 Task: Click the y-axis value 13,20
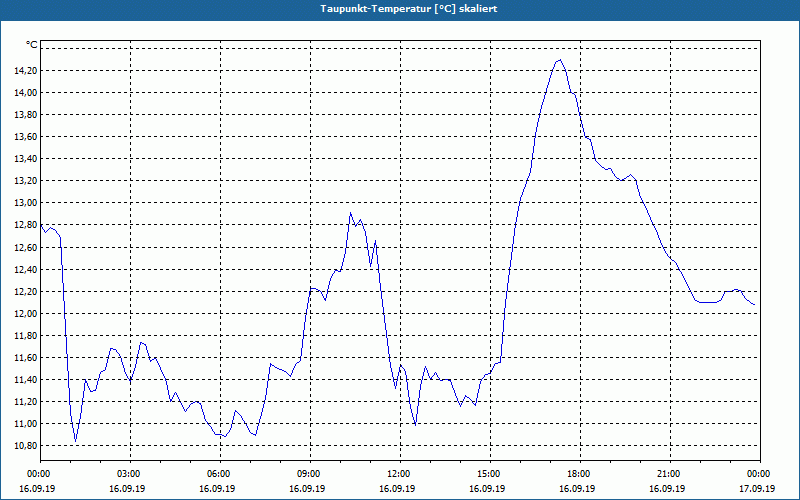[x=27, y=181]
